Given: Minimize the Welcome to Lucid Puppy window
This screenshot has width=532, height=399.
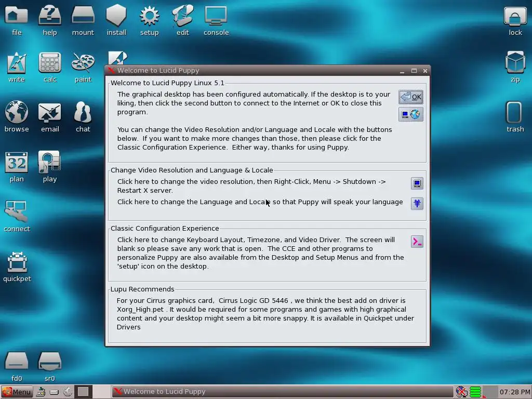Looking at the screenshot, I should pyautogui.click(x=402, y=71).
